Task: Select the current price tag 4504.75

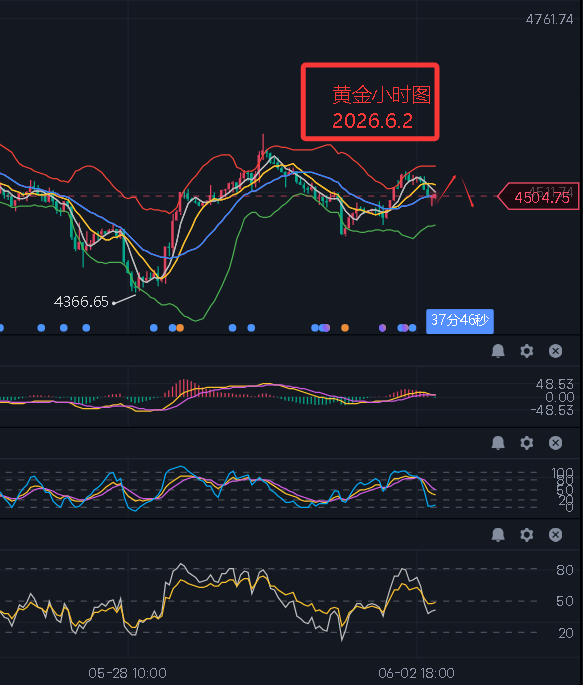Action: click(538, 197)
